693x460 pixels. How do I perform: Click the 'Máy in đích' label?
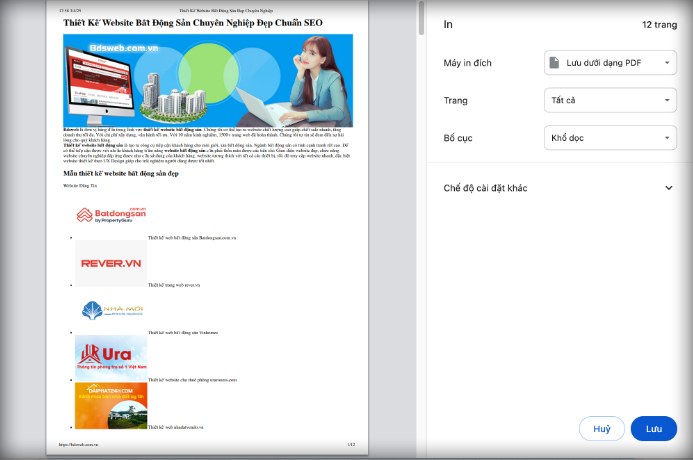coord(467,63)
